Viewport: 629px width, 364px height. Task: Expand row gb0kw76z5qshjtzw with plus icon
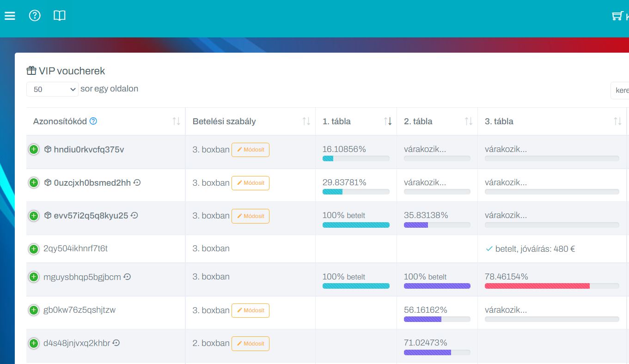click(x=33, y=310)
